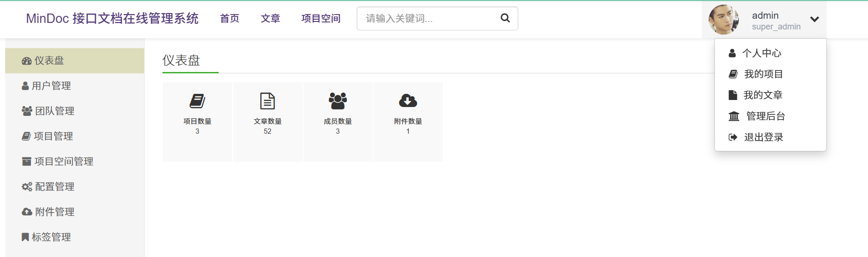This screenshot has width=868, height=257.
Task: Click the member count group icon
Action: pyautogui.click(x=338, y=100)
